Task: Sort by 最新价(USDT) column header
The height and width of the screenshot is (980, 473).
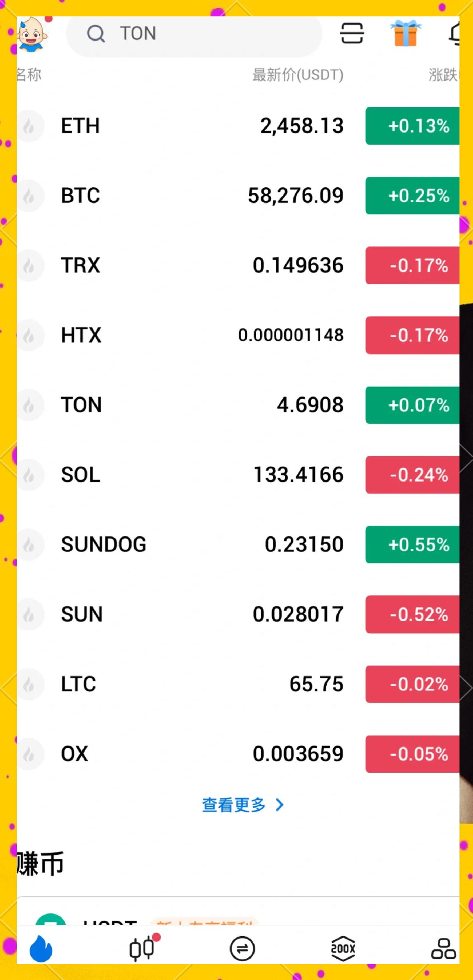Action: 298,75
